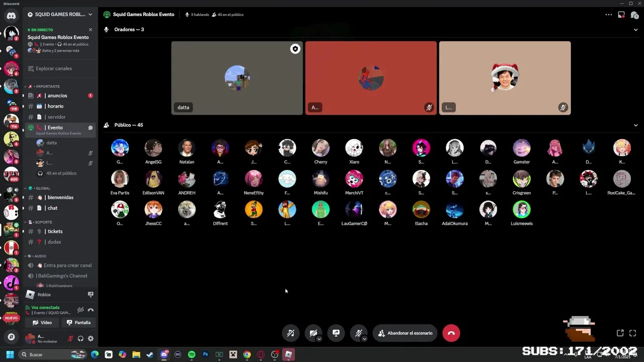This screenshot has height=362, width=644.
Task: Open the chat channel
Action: [x=60, y=208]
